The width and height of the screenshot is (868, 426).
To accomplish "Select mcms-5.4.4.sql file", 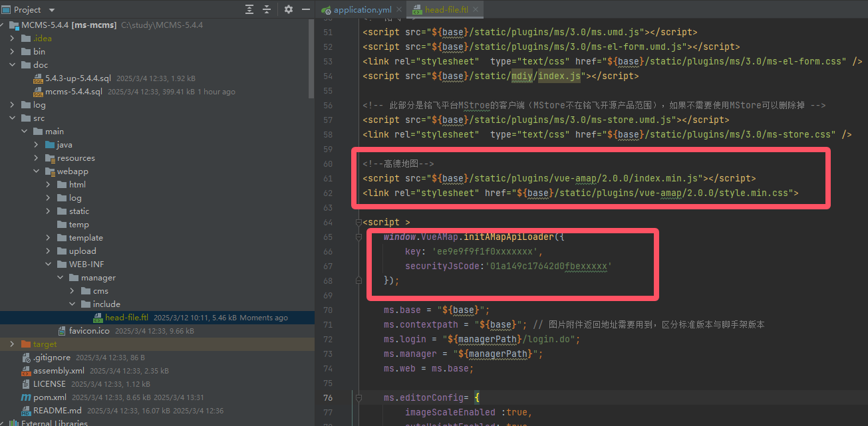I will pyautogui.click(x=73, y=92).
